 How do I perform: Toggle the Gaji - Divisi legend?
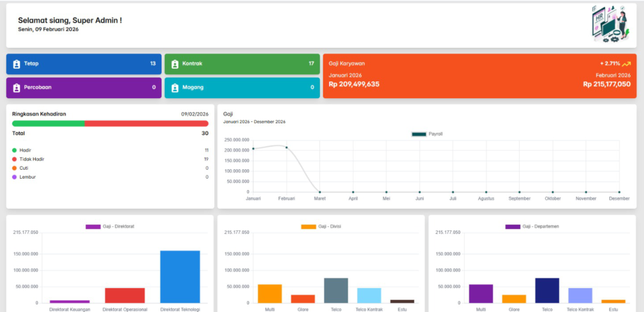pos(321,226)
